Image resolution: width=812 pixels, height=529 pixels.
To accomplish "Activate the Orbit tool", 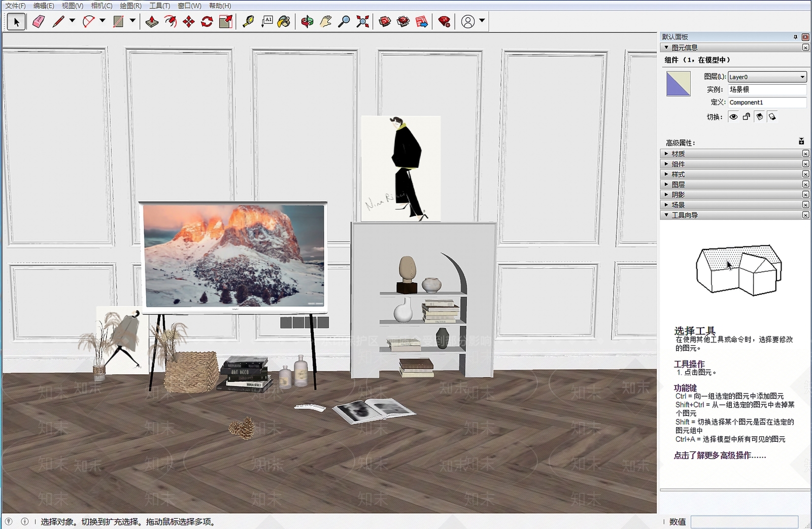I will click(307, 22).
